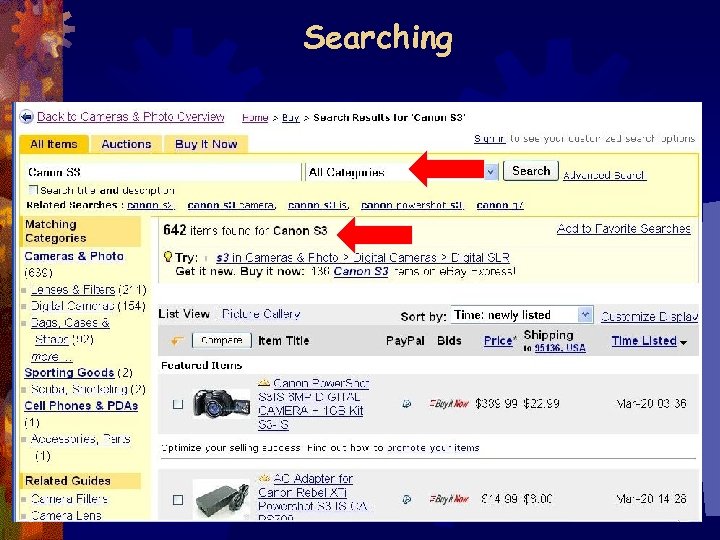Click the more... categories link
The height and width of the screenshot is (540, 720).
point(51,356)
